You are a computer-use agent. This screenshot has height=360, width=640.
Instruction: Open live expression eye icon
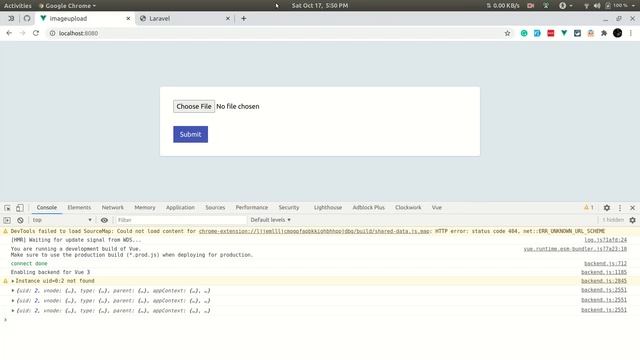coord(104,220)
